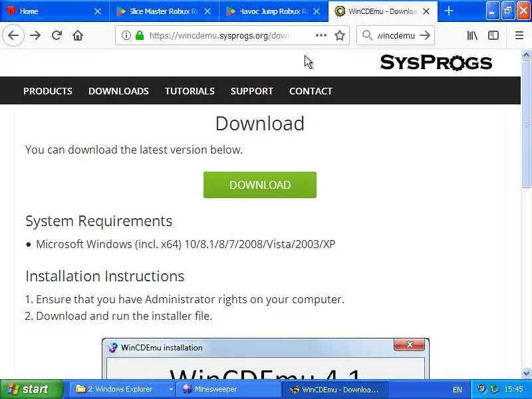Expand the Windows Explorer group dropdown arrow

coord(171,389)
